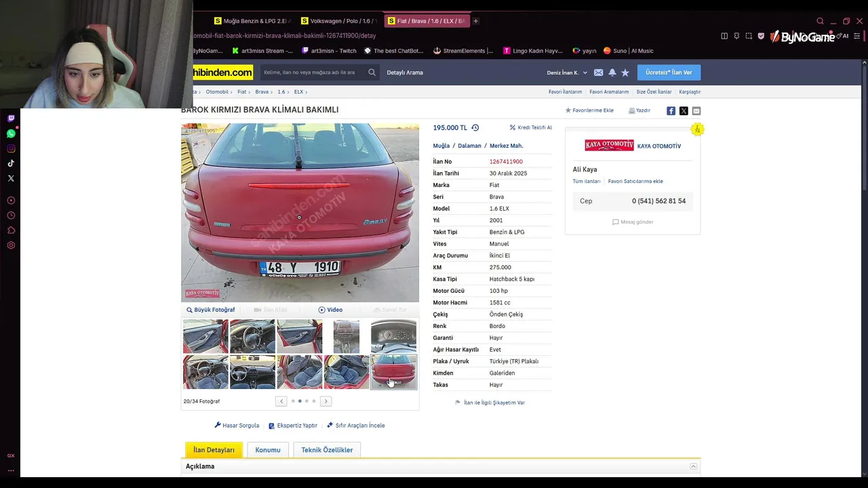Open TikTok in the Opera sidebar
Image resolution: width=868 pixels, height=488 pixels.
[x=11, y=163]
